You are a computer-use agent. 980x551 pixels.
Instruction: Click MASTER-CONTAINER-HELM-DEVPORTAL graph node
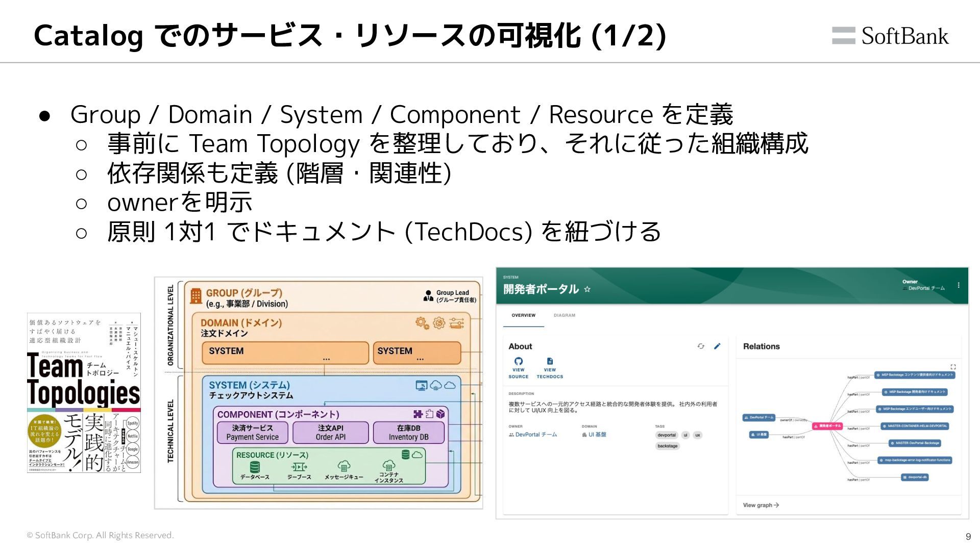coord(915,426)
